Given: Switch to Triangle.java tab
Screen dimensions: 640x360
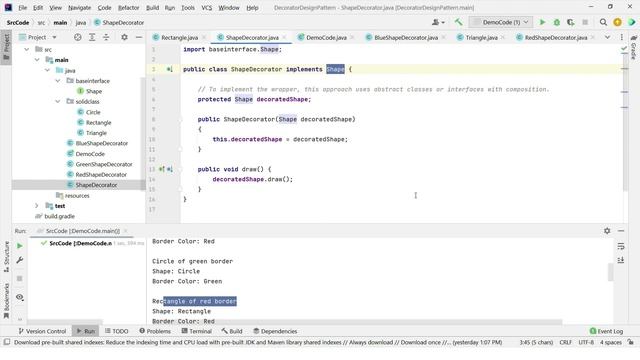Looking at the screenshot, I should [x=481, y=37].
